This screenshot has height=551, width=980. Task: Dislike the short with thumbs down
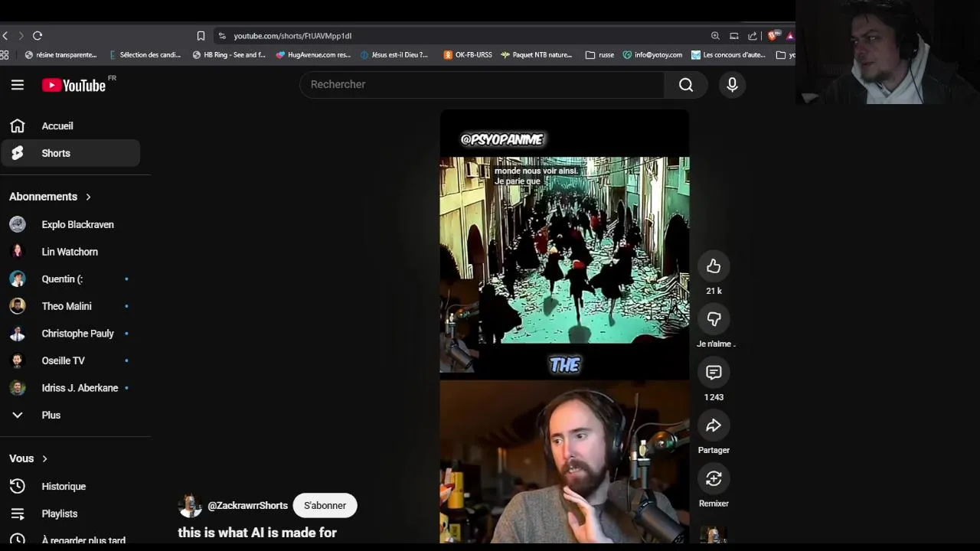[x=714, y=319]
